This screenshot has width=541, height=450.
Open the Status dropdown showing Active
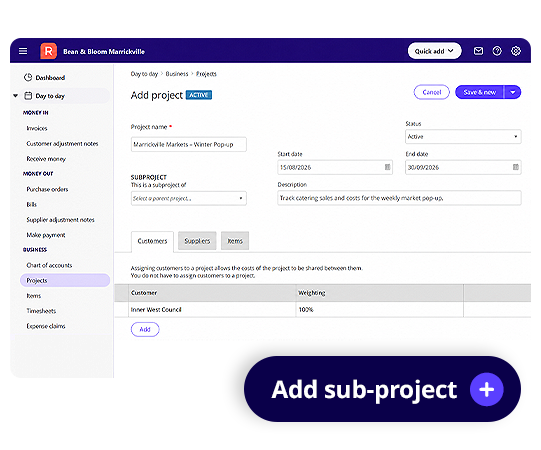pyautogui.click(x=463, y=136)
